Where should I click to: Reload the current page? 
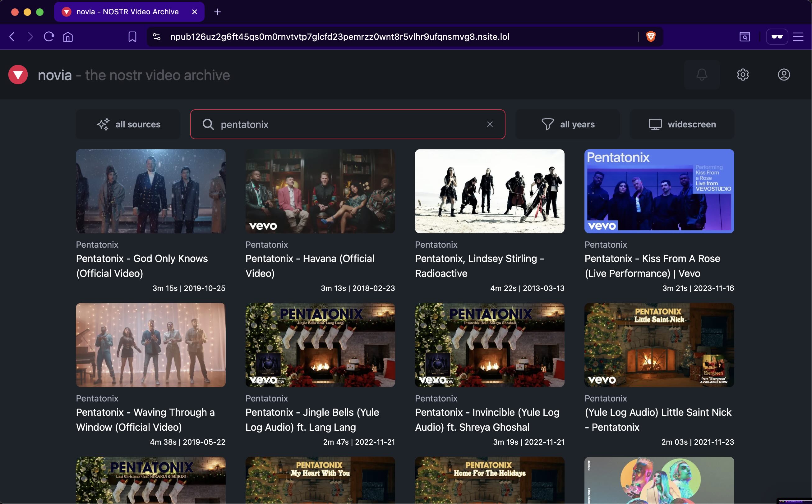(x=49, y=37)
